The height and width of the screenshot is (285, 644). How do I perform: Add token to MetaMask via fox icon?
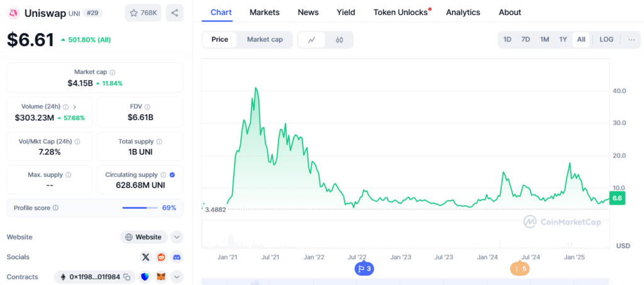[x=161, y=277]
